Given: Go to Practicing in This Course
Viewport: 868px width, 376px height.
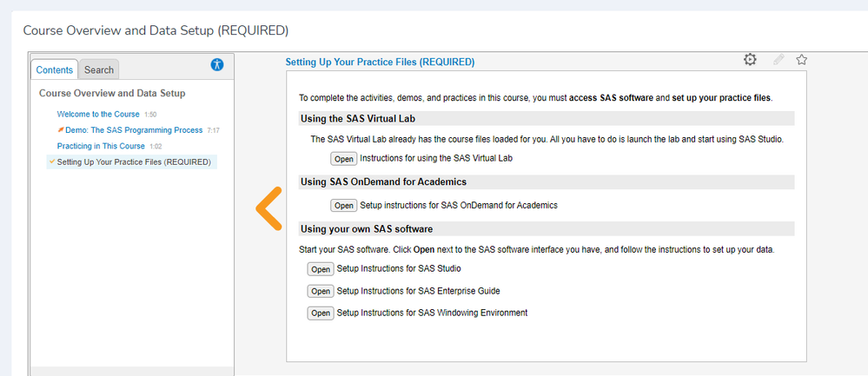Looking at the screenshot, I should 101,146.
